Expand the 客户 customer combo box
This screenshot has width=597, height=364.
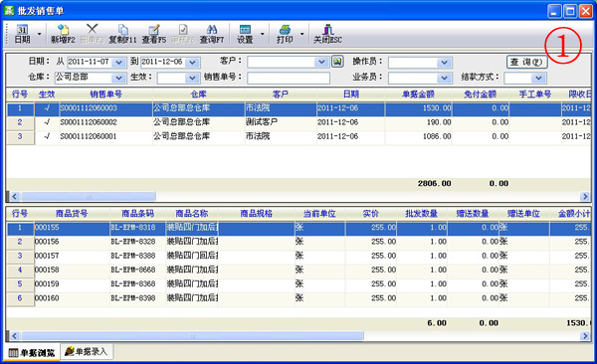pyautogui.click(x=321, y=62)
